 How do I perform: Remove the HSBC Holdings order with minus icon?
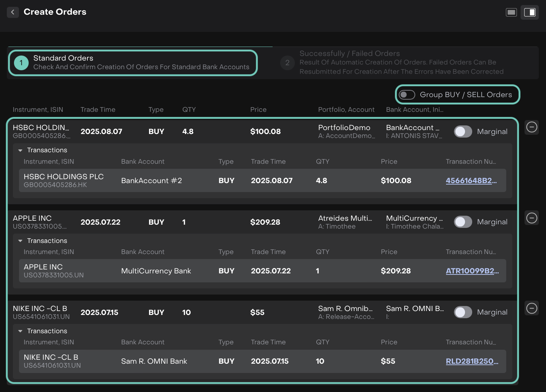[531, 127]
